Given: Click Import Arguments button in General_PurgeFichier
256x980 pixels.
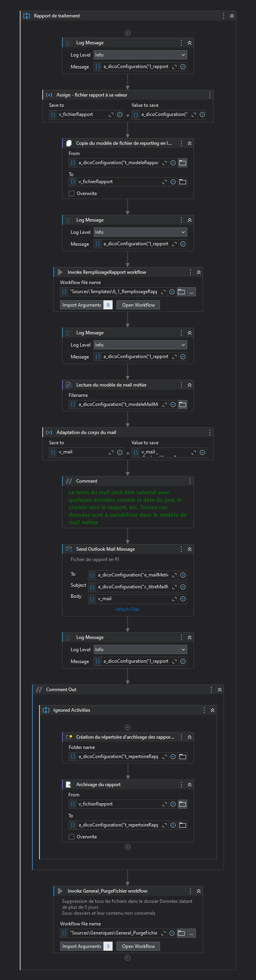Looking at the screenshot, I should click(82, 946).
